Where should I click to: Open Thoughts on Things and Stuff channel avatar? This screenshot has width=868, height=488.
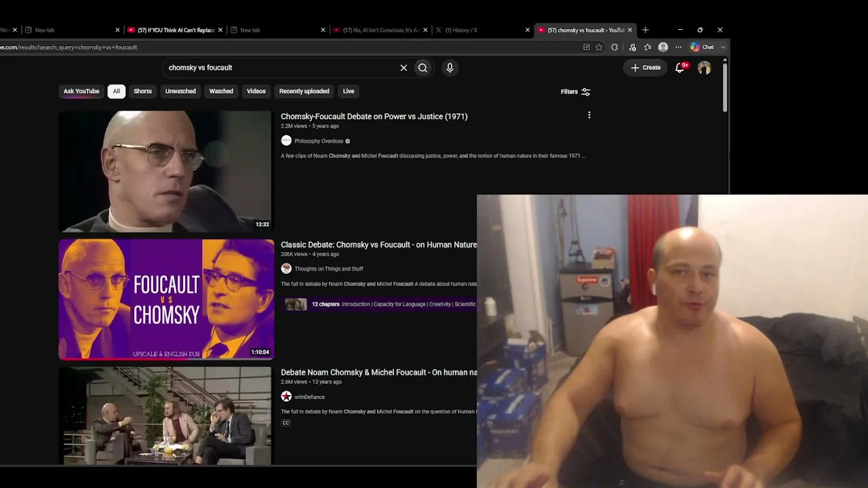coord(286,268)
